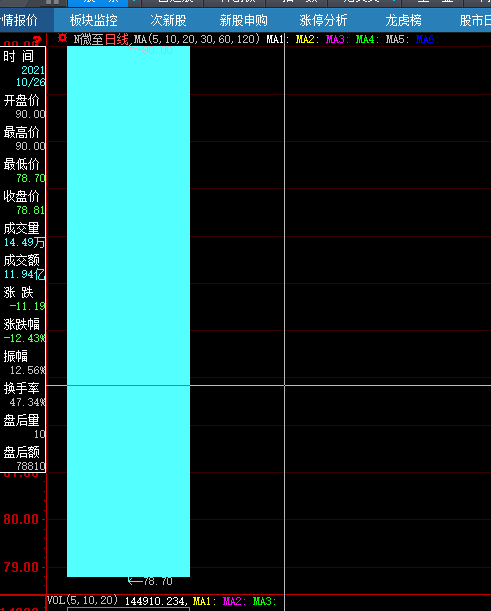Open the 板块监控 tab

click(x=94, y=20)
